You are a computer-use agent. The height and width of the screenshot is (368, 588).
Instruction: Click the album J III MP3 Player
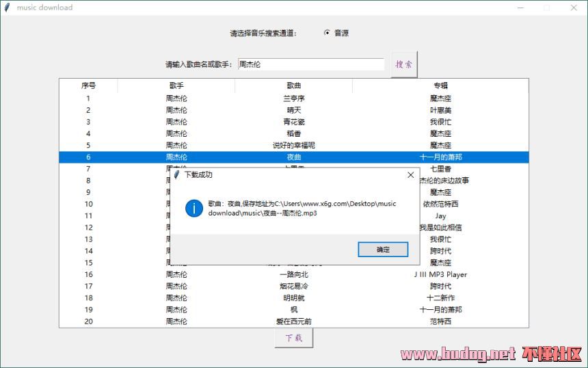pos(440,274)
